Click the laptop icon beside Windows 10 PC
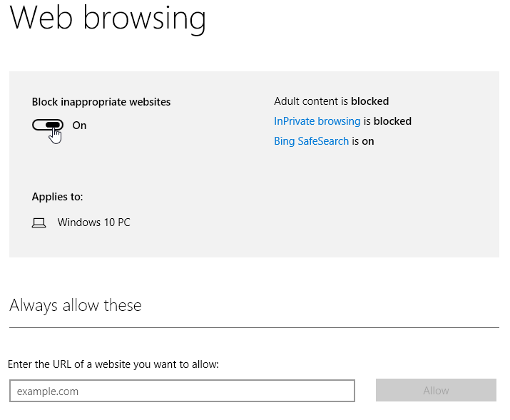The height and width of the screenshot is (420, 510). click(39, 222)
